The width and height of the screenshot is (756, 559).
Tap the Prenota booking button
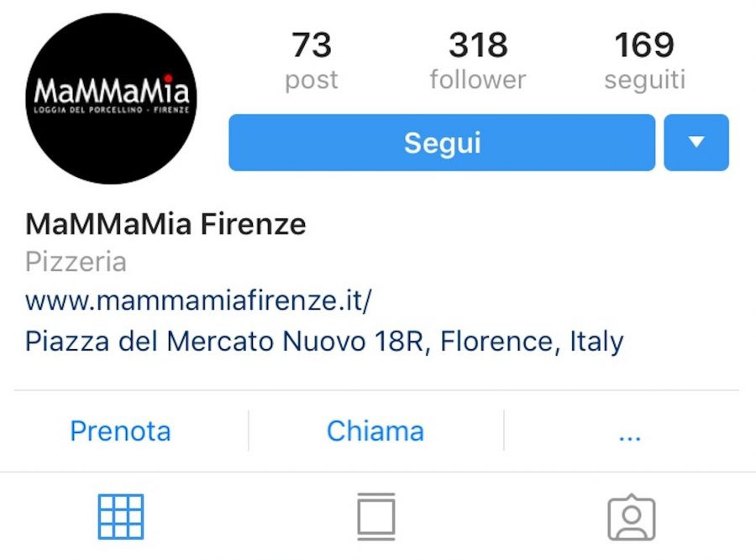[x=120, y=431]
